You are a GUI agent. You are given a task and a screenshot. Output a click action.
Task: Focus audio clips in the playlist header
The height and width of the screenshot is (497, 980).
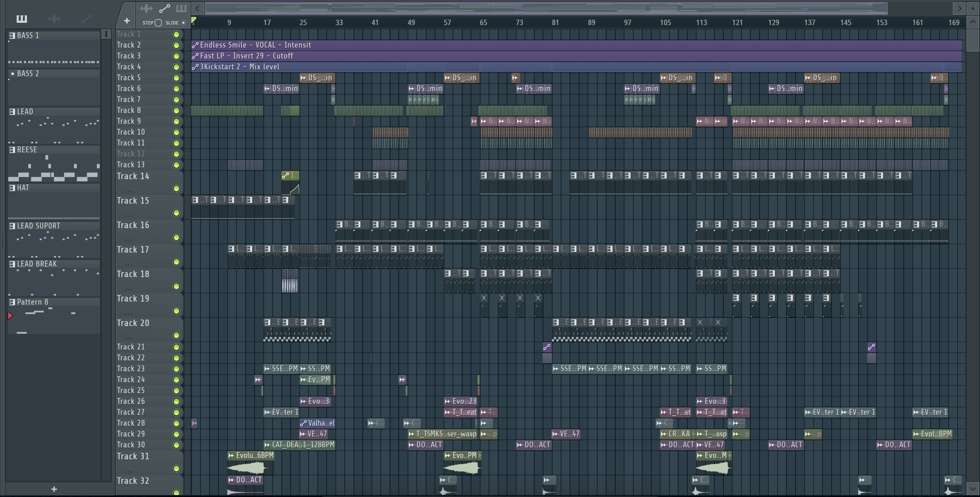coord(146,8)
